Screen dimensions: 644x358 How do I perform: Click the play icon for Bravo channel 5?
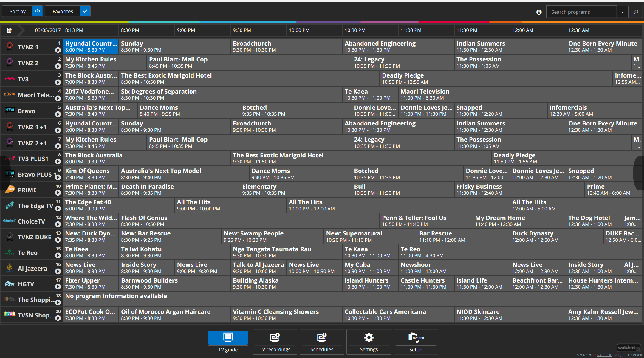click(58, 114)
